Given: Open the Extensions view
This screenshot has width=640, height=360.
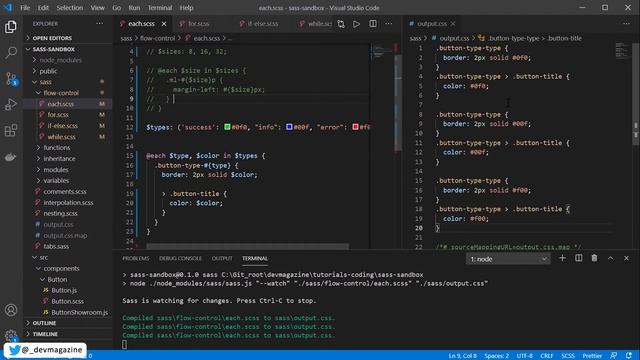Looking at the screenshot, I should click(11, 131).
